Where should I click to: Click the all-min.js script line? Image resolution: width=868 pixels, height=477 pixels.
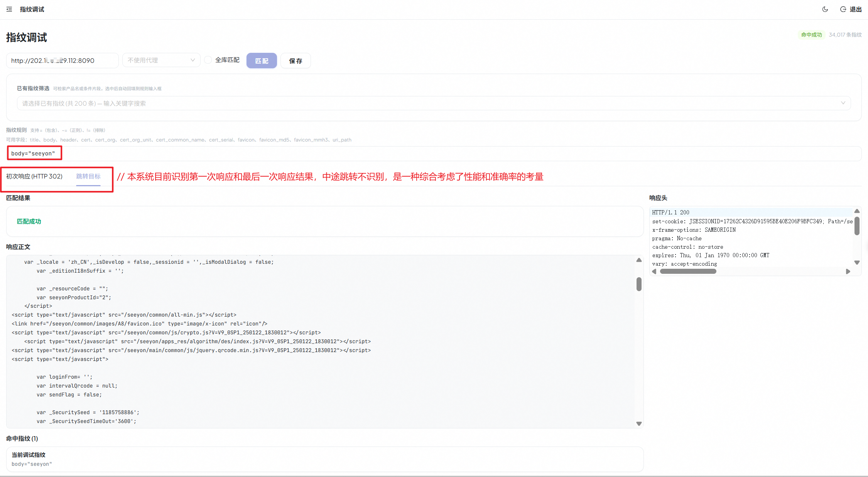click(124, 315)
